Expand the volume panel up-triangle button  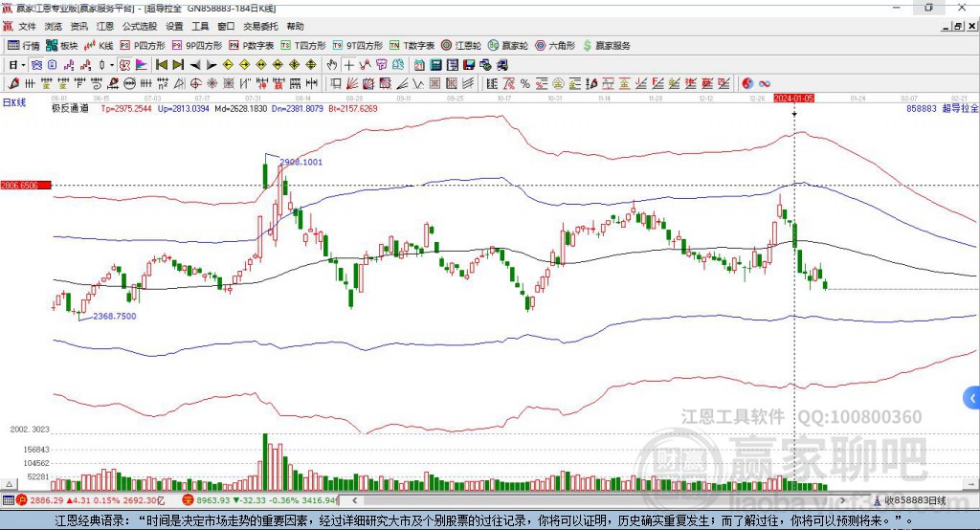[x=9, y=484]
